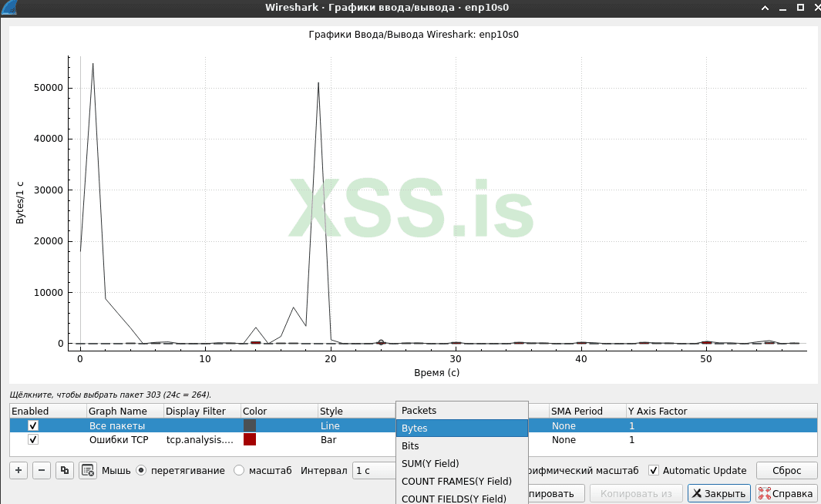Click the graph title 'Графики Ввода/Вывода Wireshark: enp10s0'
Screen dimensions: 821x504
414,35
